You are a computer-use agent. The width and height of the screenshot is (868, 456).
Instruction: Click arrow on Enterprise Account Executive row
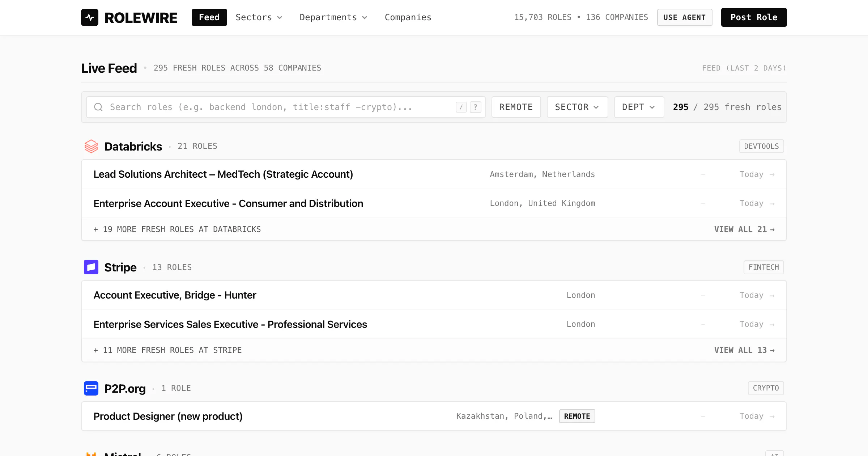pyautogui.click(x=772, y=204)
